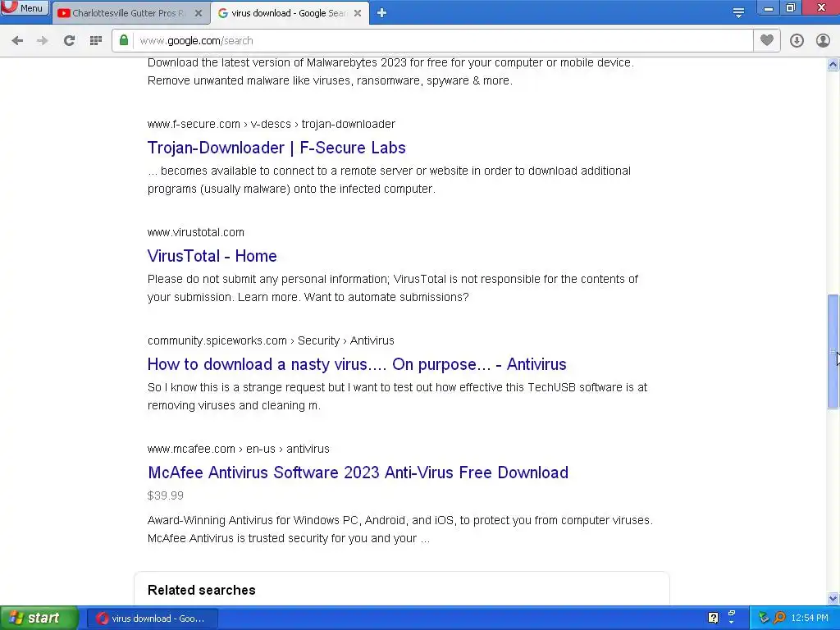This screenshot has height=630, width=840.
Task: Click the Related searches heading
Action: [x=202, y=590]
